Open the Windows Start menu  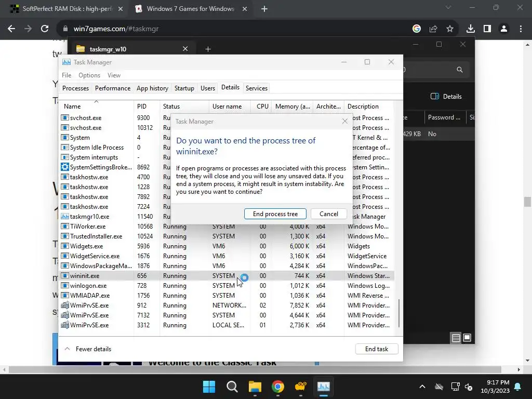[209, 387]
